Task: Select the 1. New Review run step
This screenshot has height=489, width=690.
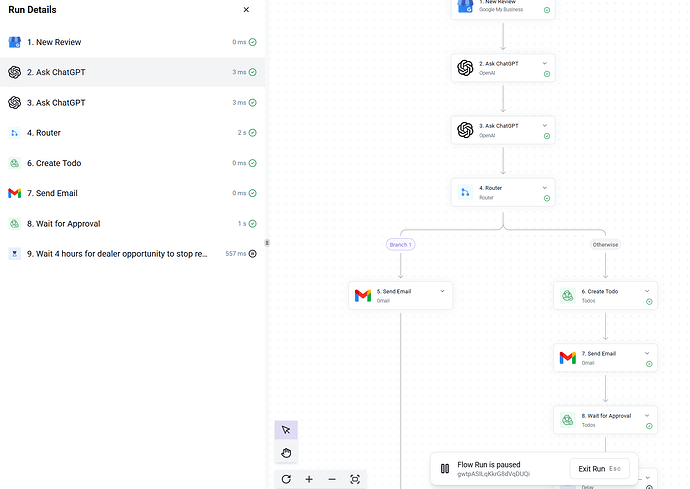Action: 132,42
